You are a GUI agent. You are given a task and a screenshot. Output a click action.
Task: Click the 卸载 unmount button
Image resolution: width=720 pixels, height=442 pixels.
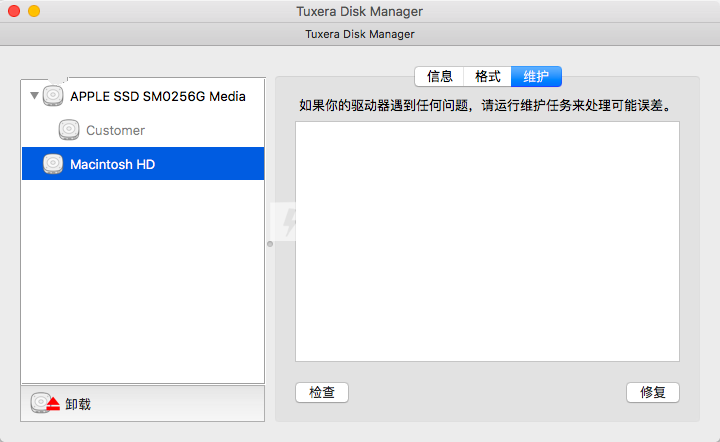click(x=143, y=403)
